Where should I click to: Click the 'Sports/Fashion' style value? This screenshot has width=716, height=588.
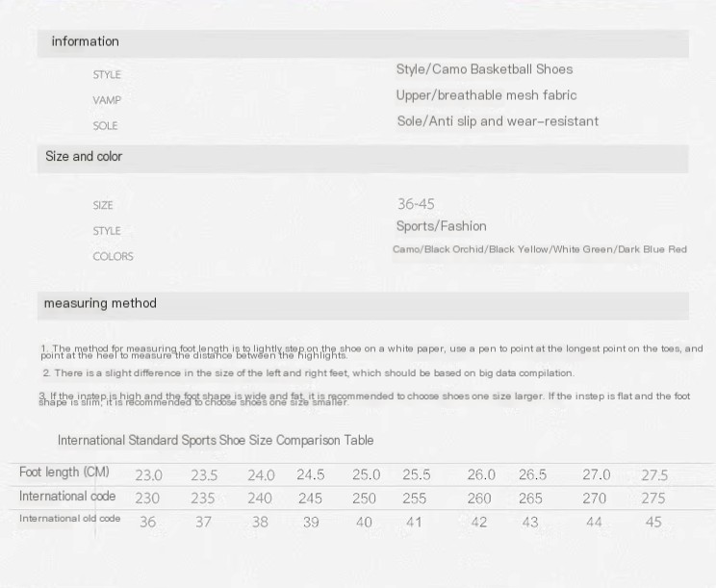coord(441,226)
